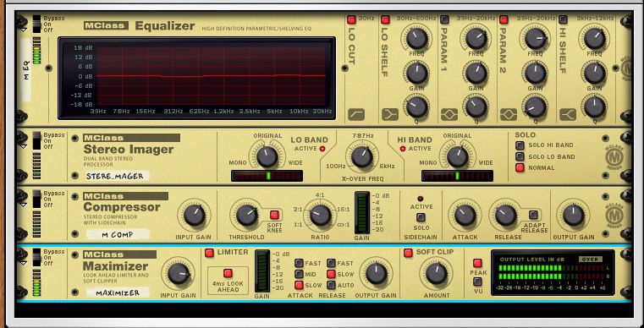
Task: Click the Bypass/On/Off switch of the Stereo Imager
Action: tap(37, 141)
